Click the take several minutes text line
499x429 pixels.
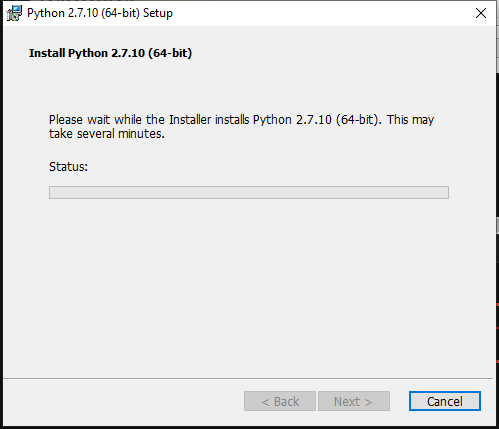click(107, 134)
